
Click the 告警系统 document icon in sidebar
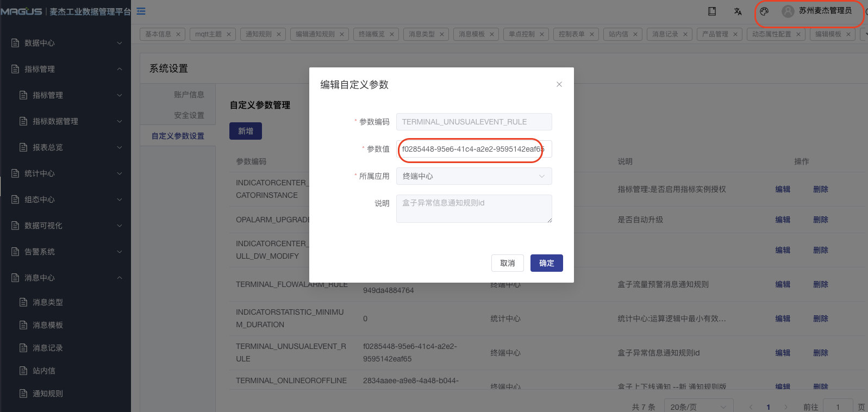click(15, 252)
